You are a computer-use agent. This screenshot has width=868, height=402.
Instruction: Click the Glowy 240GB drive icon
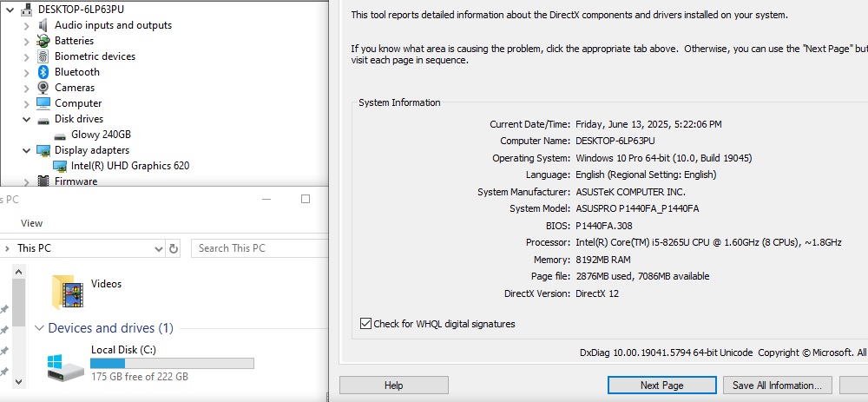pyautogui.click(x=60, y=135)
